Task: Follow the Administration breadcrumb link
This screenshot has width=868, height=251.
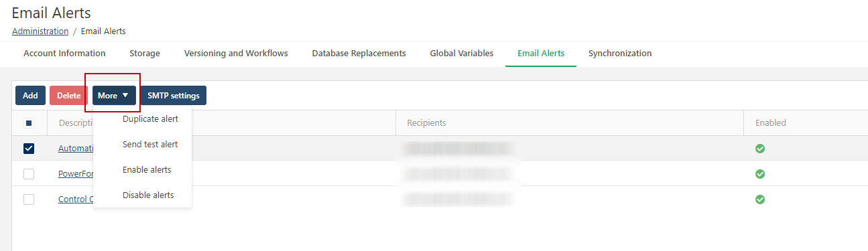Action: (40, 31)
